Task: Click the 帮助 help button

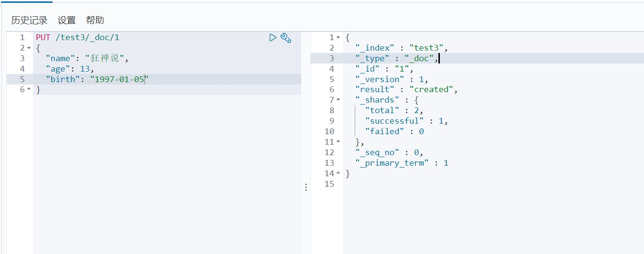Action: 95,20
